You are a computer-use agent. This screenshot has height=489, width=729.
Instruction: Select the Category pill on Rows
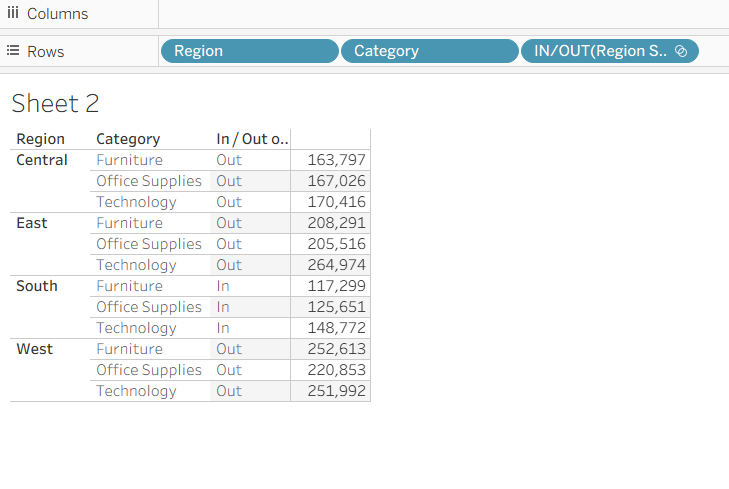429,51
